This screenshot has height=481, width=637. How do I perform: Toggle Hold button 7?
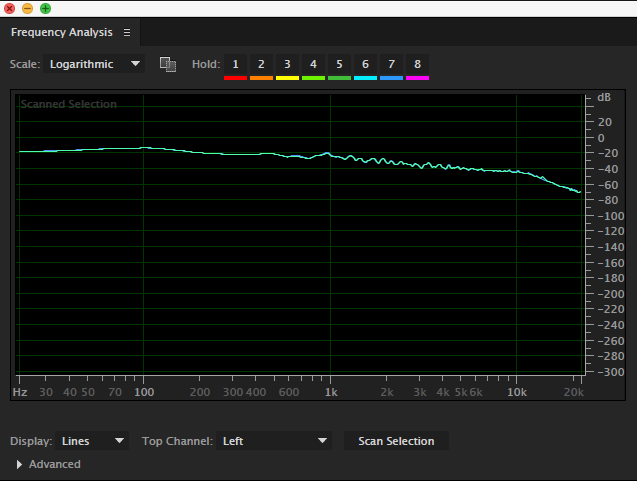click(x=391, y=67)
